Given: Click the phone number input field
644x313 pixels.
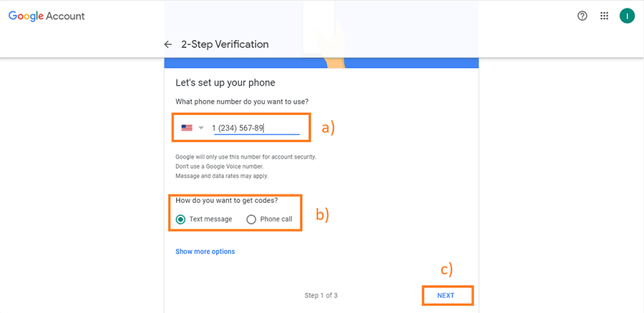Looking at the screenshot, I should coord(257,128).
